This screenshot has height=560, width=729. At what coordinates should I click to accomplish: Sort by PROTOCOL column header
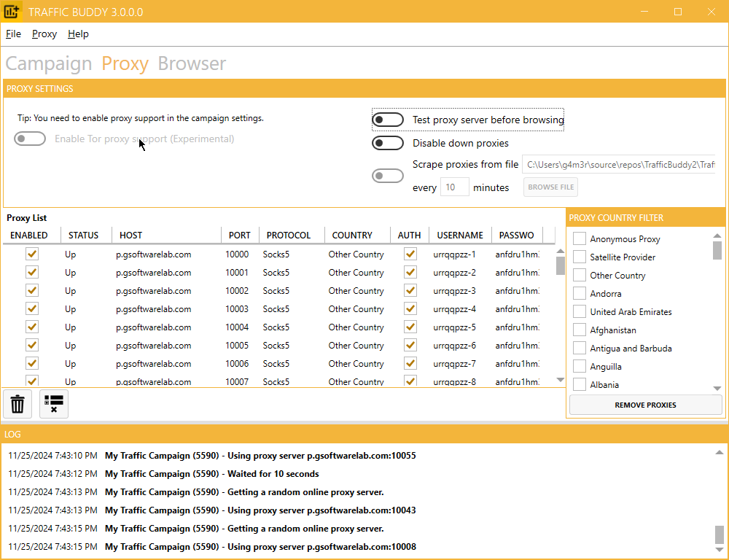(292, 236)
